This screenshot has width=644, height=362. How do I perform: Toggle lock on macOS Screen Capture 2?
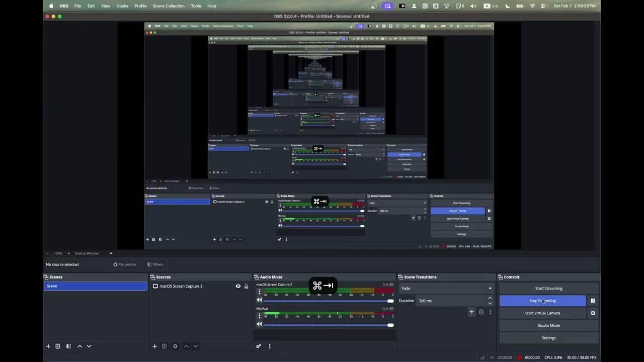(x=246, y=286)
